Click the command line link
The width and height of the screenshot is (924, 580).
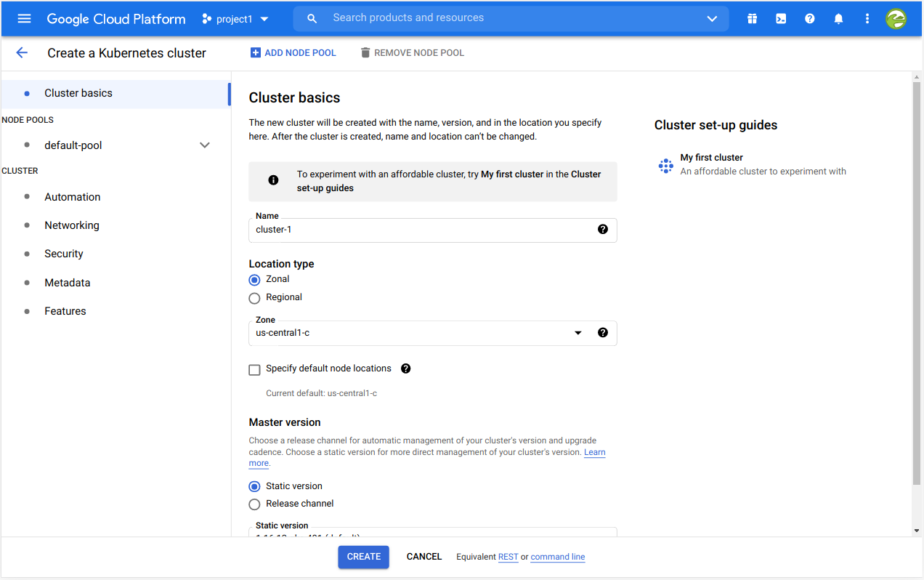(x=557, y=557)
